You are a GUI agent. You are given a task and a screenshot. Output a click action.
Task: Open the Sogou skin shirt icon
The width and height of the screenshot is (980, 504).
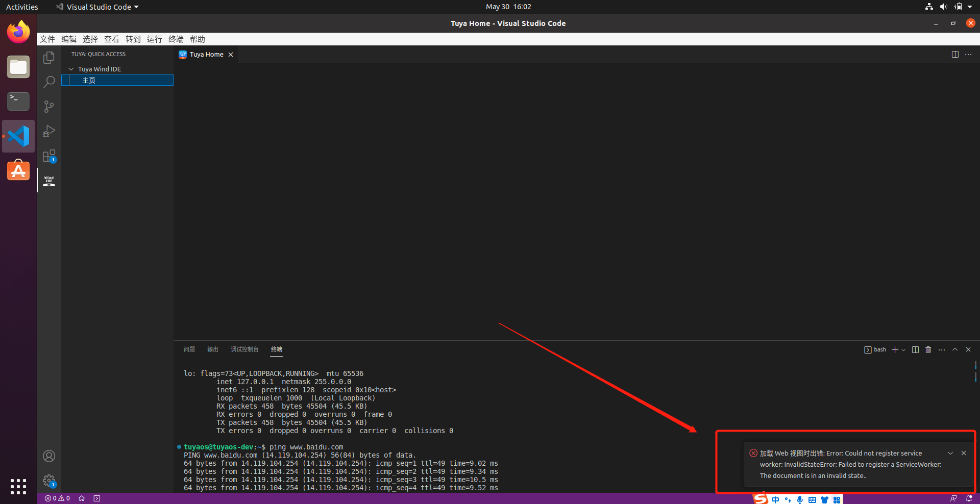pyautogui.click(x=824, y=499)
